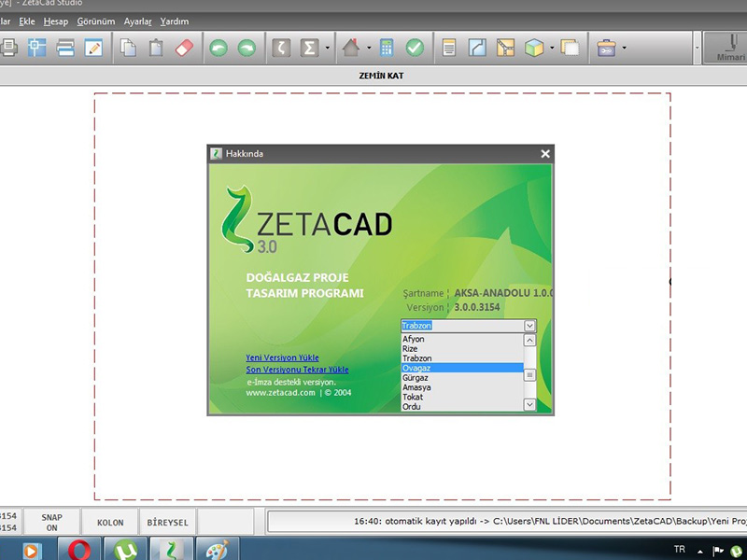The width and height of the screenshot is (747, 560).
Task: Open the toolbar overflow arrow beside Mimari
Action: click(697, 48)
